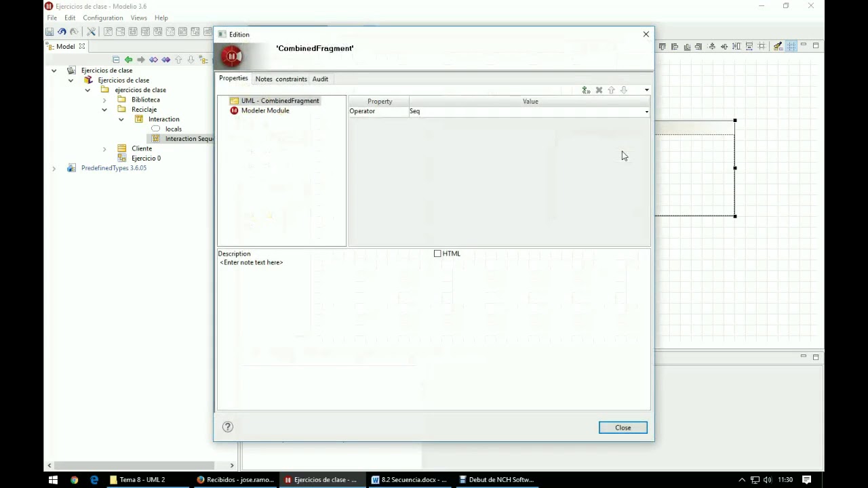Click the grey forward arrow in Model panel
Viewport: 868px width, 488px height.
click(x=140, y=60)
